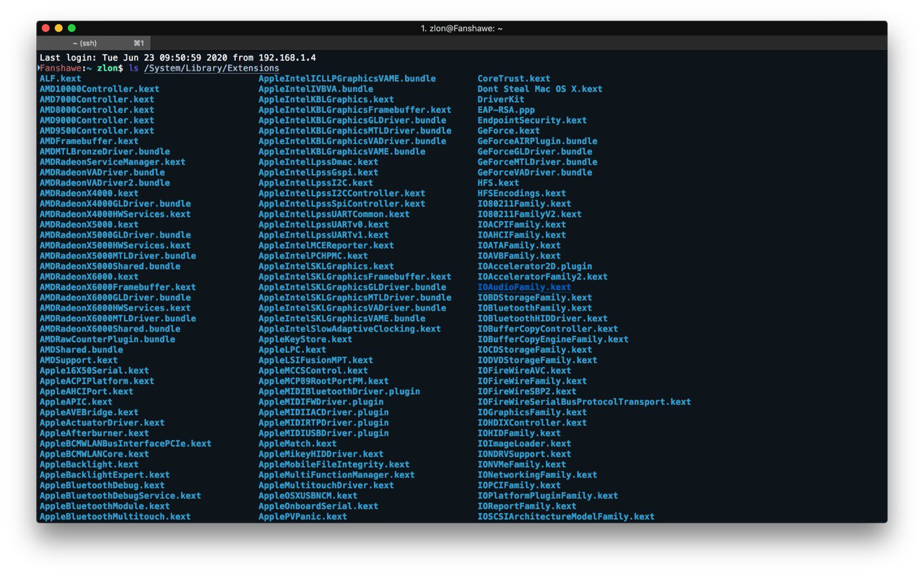Click IOFireWireSerialBusProtocolTransport.kext entry
Viewport: 924px width, 575px height.
[x=584, y=402]
